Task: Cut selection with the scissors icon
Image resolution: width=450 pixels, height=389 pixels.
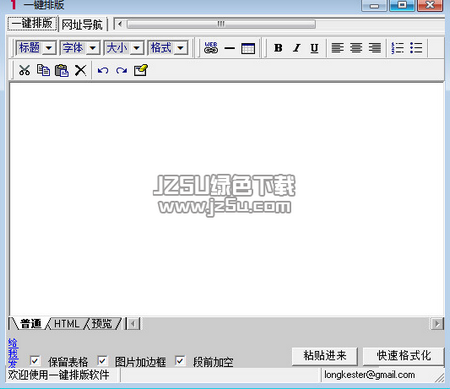Action: click(x=24, y=70)
